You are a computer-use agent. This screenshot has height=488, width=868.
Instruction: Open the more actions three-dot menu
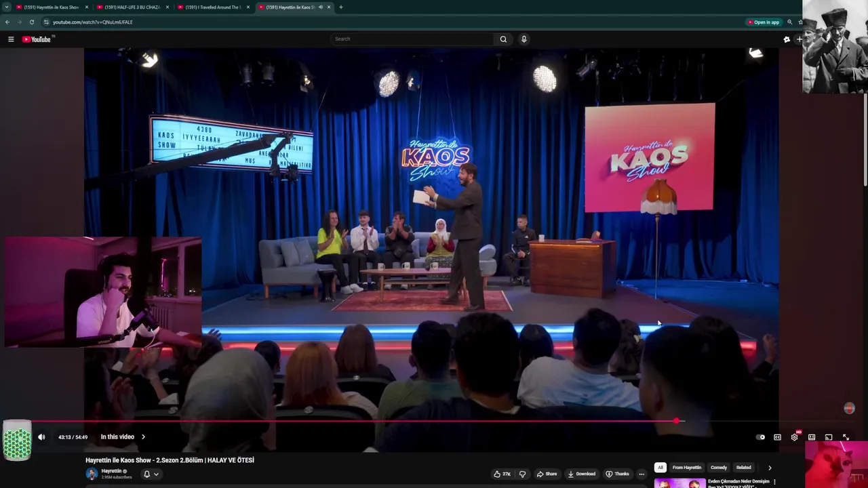coord(642,474)
